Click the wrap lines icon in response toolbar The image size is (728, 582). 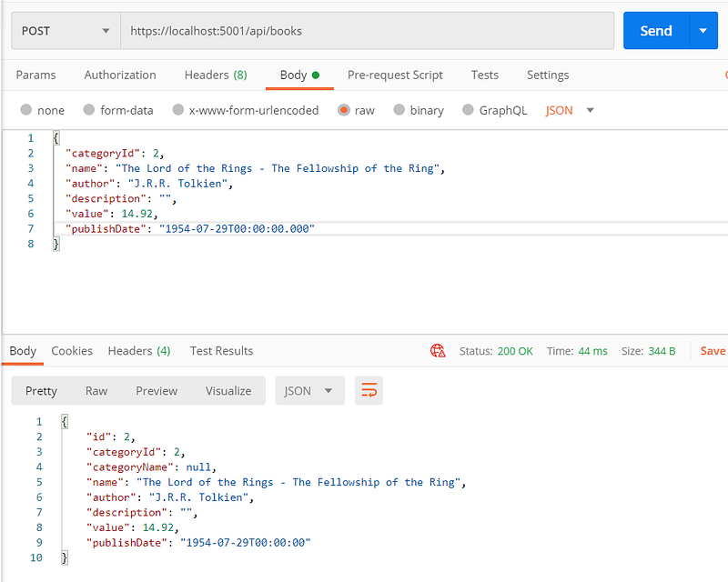coord(369,391)
